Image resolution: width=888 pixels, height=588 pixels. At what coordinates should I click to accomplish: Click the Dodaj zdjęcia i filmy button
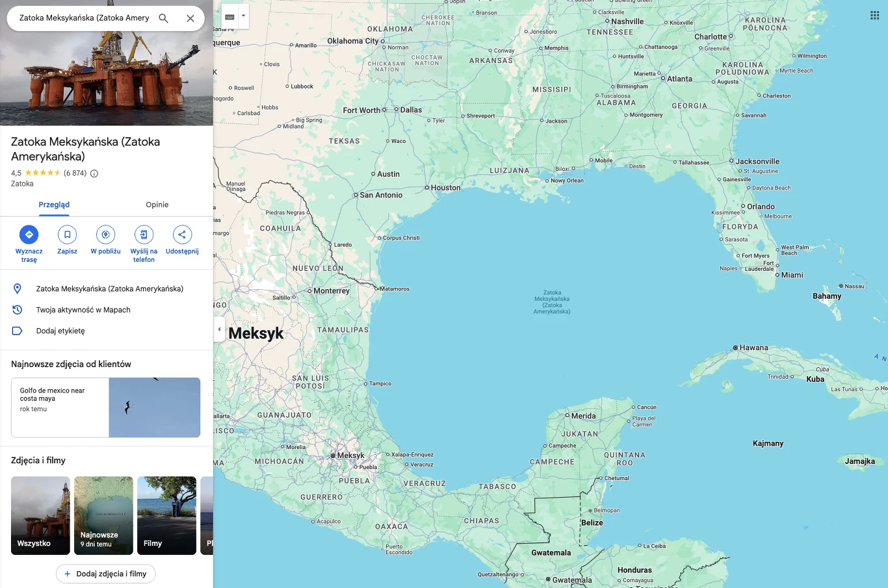click(x=105, y=574)
